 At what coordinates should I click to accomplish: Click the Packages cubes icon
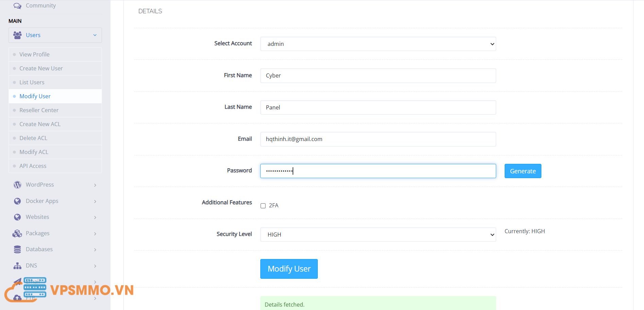(x=17, y=233)
